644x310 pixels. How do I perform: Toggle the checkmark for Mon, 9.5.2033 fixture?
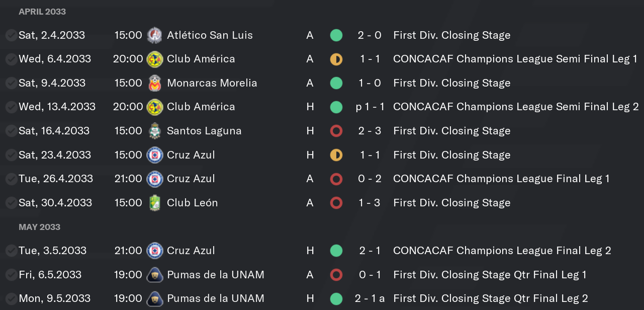(x=11, y=298)
